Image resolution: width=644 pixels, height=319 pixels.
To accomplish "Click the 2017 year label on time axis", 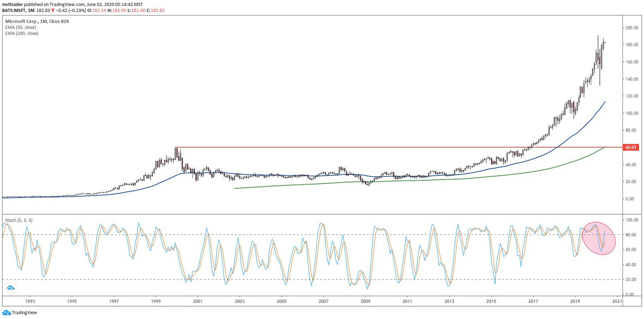I will [x=534, y=302].
